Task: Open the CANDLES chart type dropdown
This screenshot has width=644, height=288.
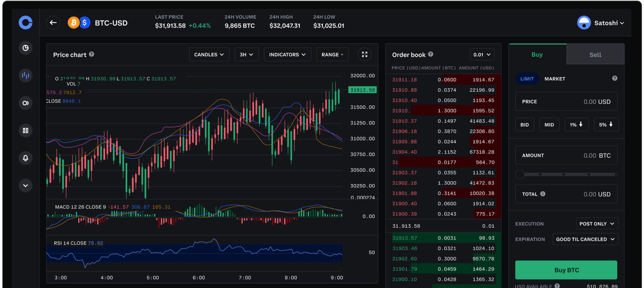Action: 209,54
